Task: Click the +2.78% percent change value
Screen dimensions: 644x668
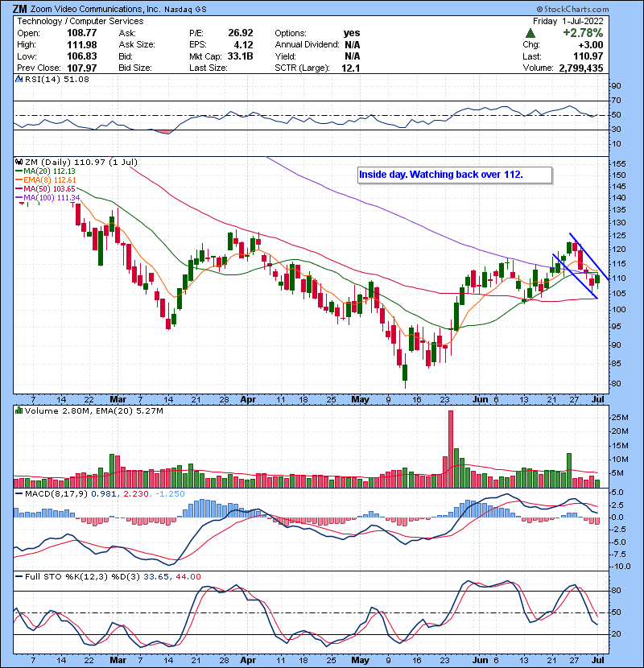Action: pyautogui.click(x=583, y=33)
